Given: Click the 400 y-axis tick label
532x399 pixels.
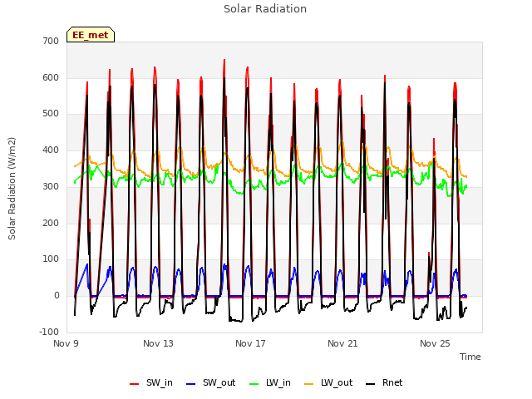Looking at the screenshot, I should pyautogui.click(x=51, y=150).
